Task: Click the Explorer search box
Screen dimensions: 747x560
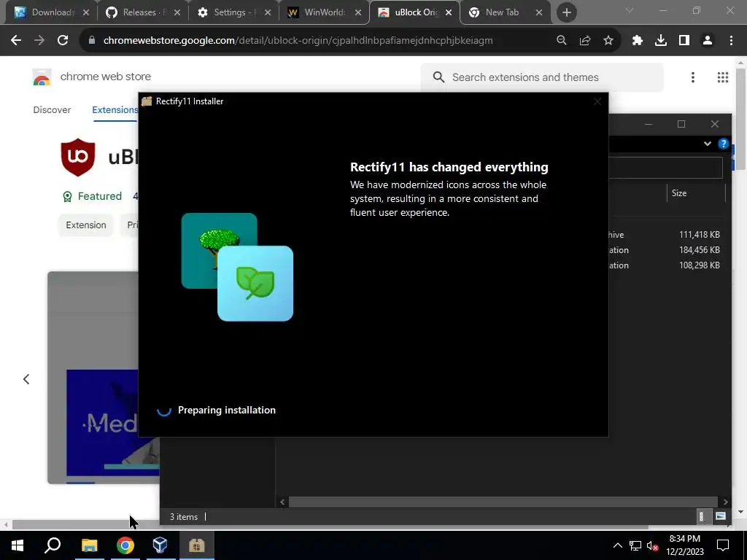Action: (665, 168)
